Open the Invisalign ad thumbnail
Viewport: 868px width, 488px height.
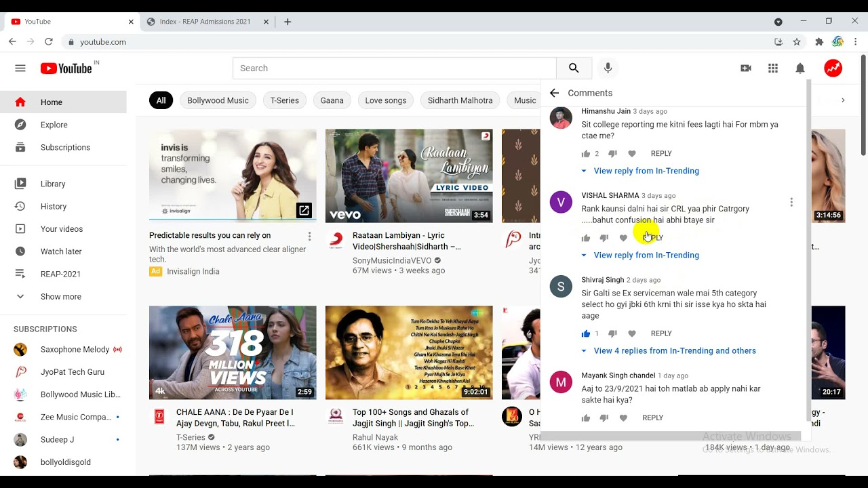pos(233,176)
